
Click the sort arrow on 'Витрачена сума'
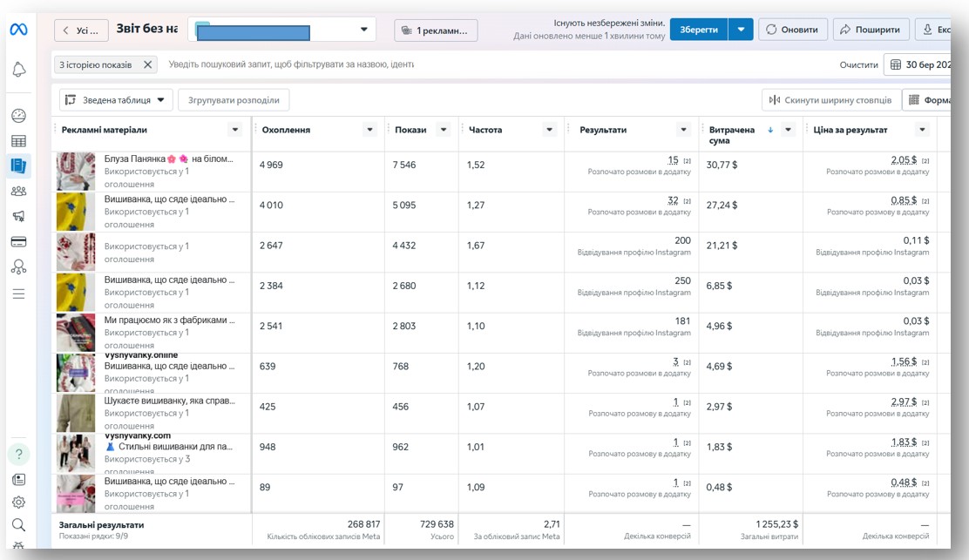click(x=770, y=130)
